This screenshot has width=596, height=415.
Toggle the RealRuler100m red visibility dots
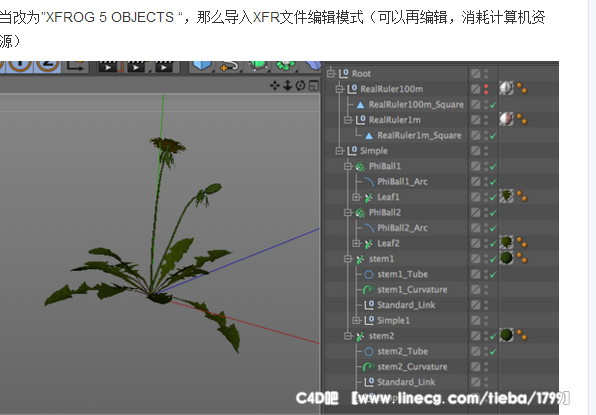click(486, 89)
